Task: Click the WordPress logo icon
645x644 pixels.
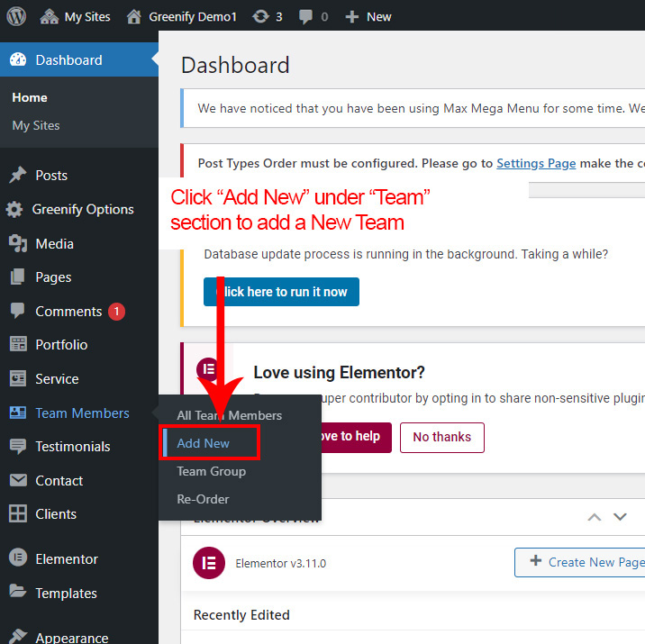Action: [17, 16]
